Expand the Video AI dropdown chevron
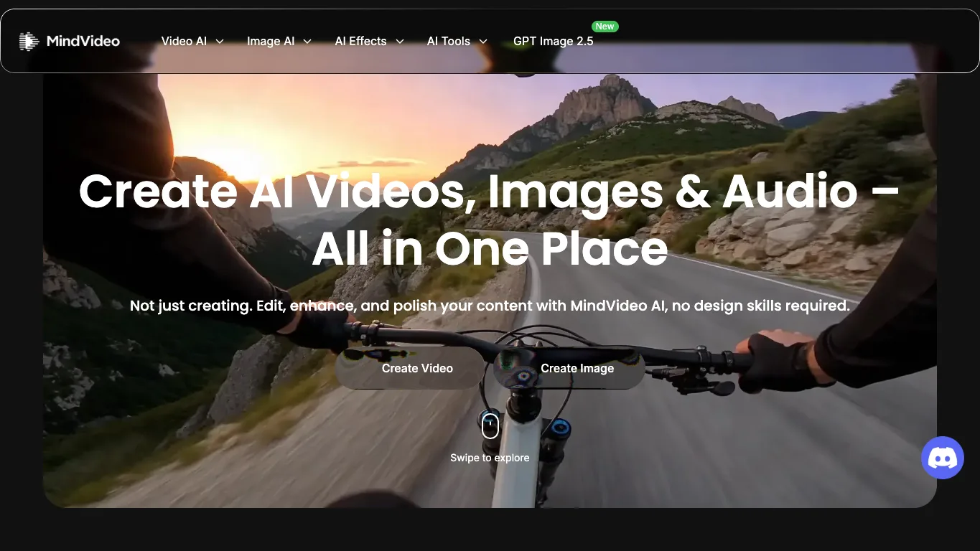Viewport: 980px width, 551px height. pos(220,42)
